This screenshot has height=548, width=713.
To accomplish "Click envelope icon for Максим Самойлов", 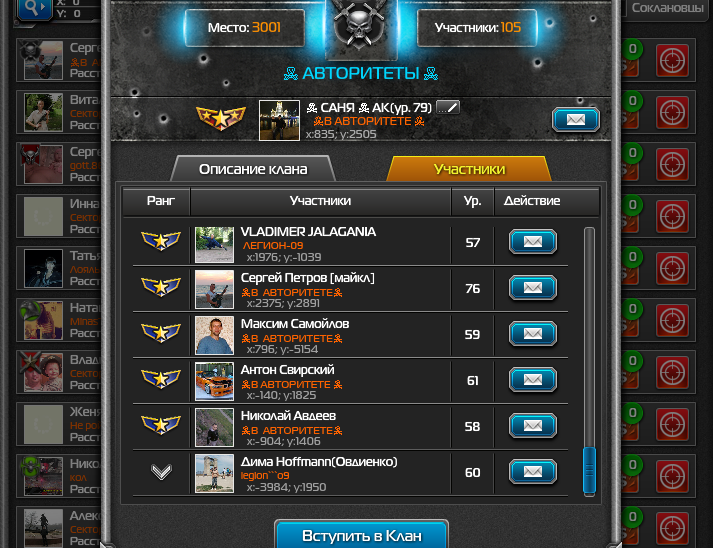I will click(532, 334).
